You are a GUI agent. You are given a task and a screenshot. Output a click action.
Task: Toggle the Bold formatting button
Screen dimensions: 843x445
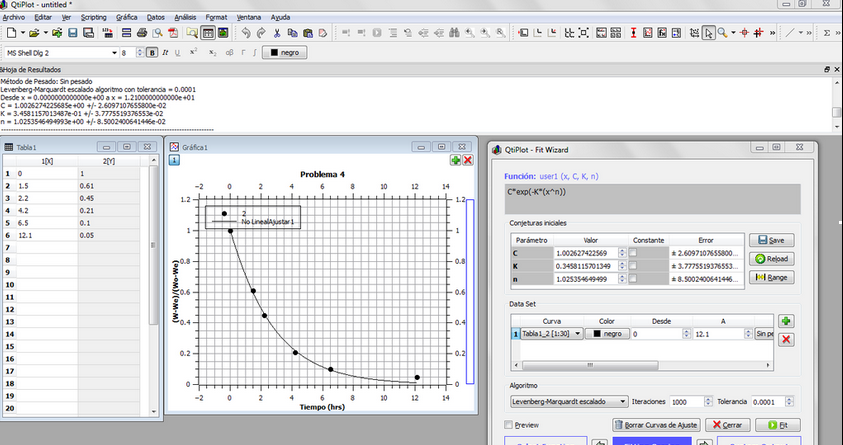[152, 53]
